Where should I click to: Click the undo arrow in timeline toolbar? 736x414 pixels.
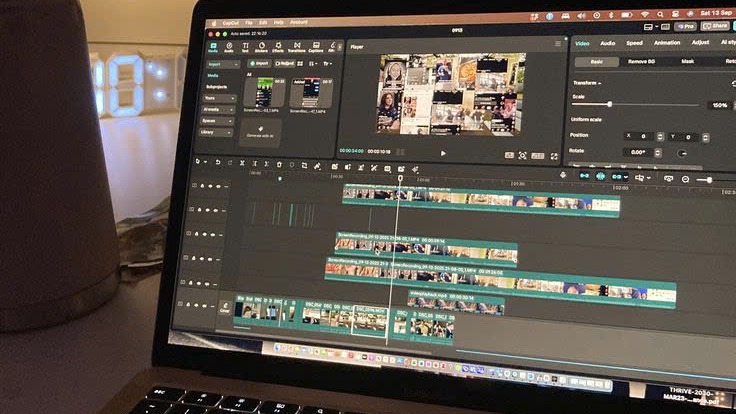217,164
